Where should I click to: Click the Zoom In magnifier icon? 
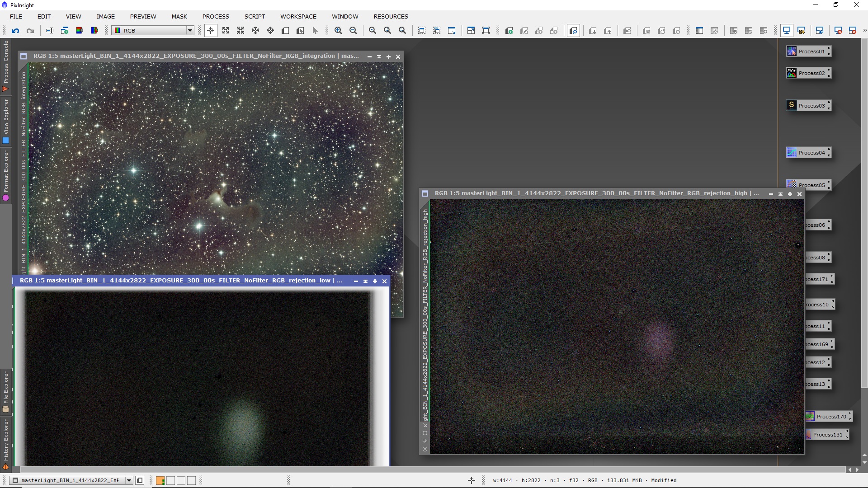click(338, 31)
